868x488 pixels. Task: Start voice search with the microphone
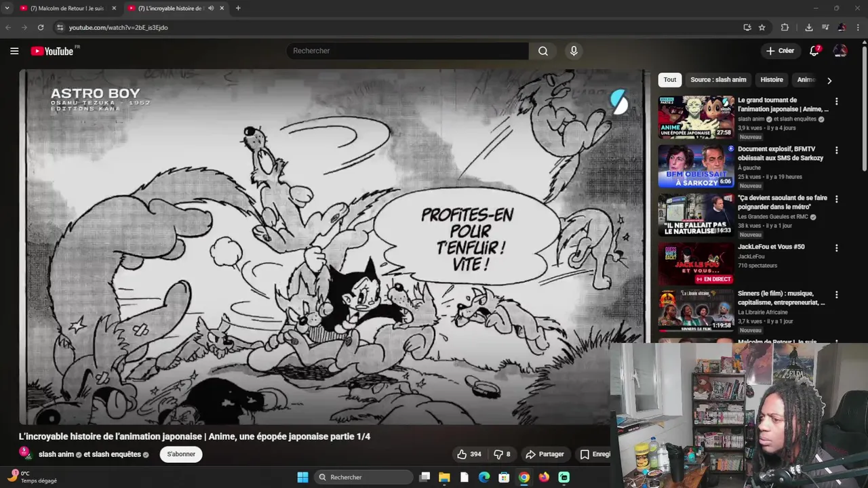tap(574, 51)
